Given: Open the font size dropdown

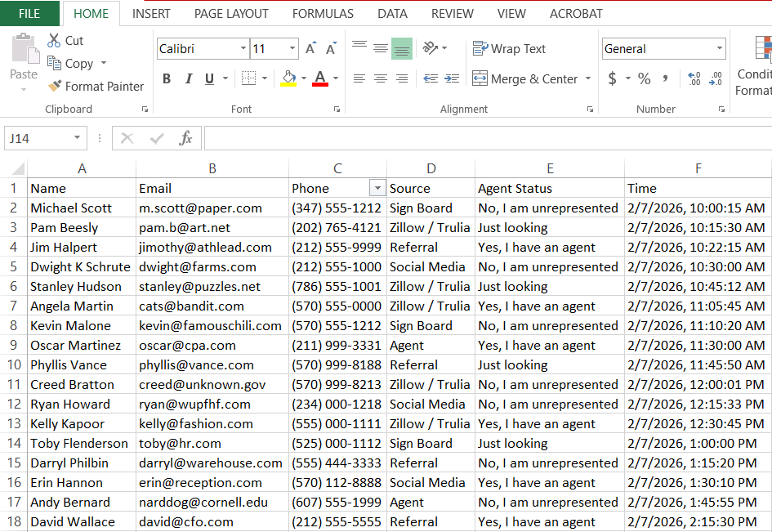Looking at the screenshot, I should click(291, 49).
